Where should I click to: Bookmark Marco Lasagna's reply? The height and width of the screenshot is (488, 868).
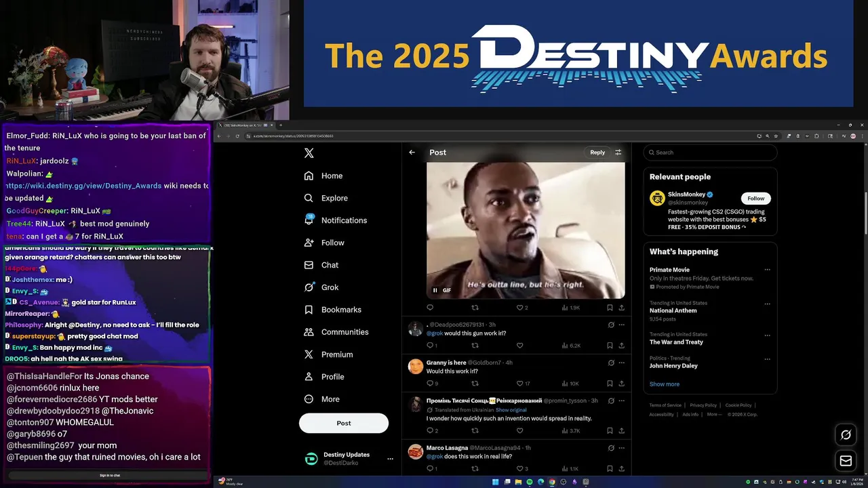(x=610, y=468)
